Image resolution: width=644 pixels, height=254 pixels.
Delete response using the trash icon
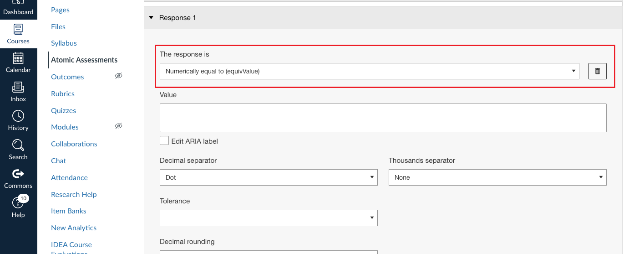(x=597, y=71)
